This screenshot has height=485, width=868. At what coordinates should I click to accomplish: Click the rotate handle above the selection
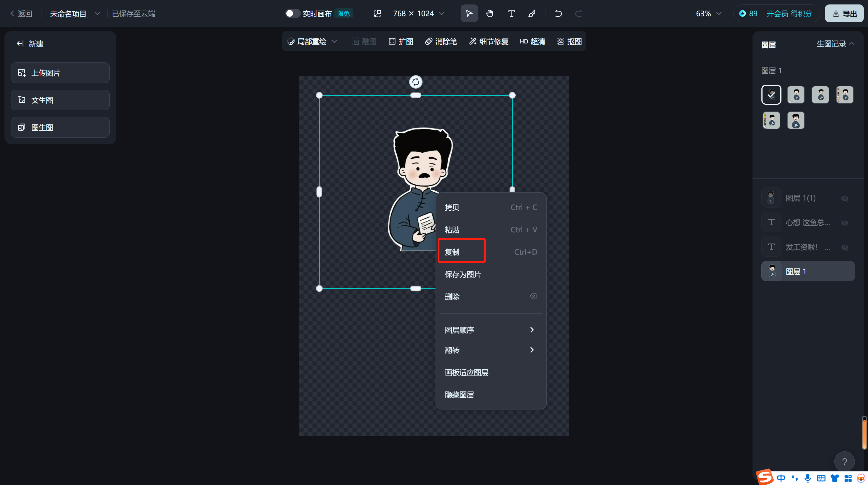(x=415, y=82)
